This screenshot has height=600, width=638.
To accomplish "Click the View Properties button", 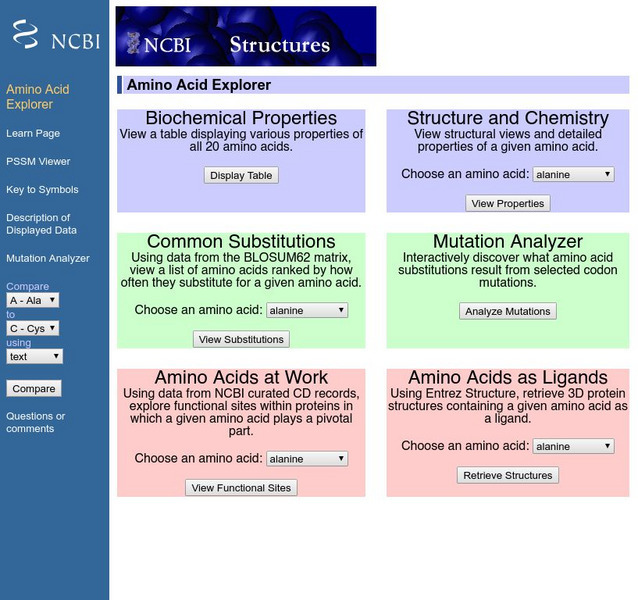I will [508, 203].
